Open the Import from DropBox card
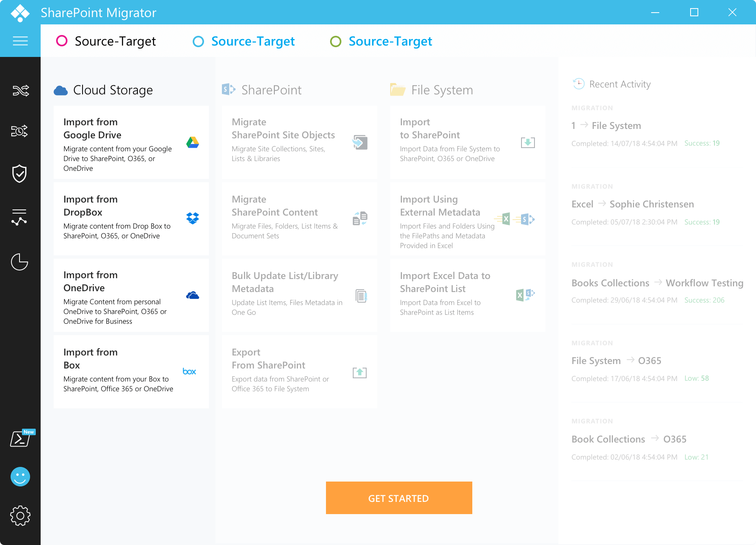This screenshot has height=545, width=756. [131, 219]
